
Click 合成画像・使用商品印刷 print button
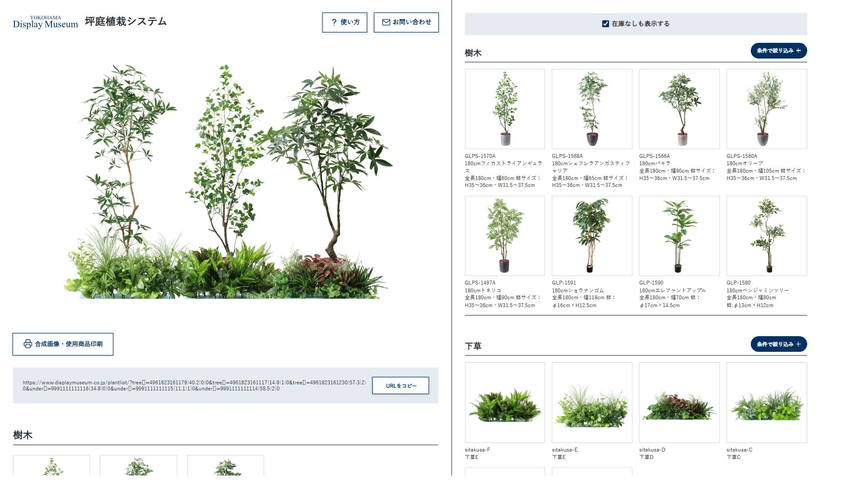pyautogui.click(x=63, y=344)
